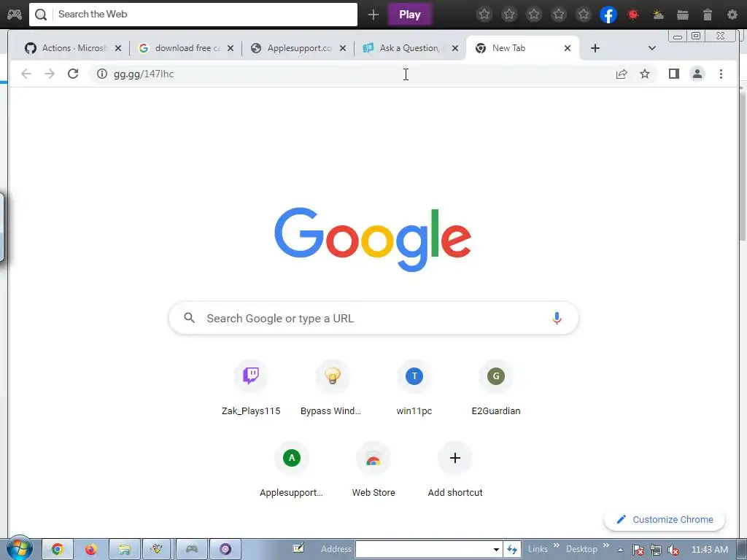Close the download free tab
This screenshot has width=747, height=560.
tap(231, 48)
